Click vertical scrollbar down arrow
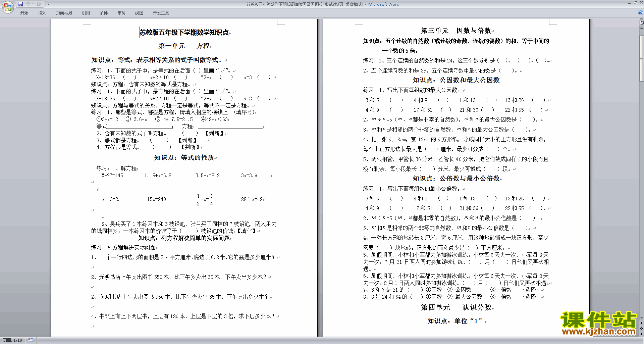The width and height of the screenshot is (644, 344). 642,318
